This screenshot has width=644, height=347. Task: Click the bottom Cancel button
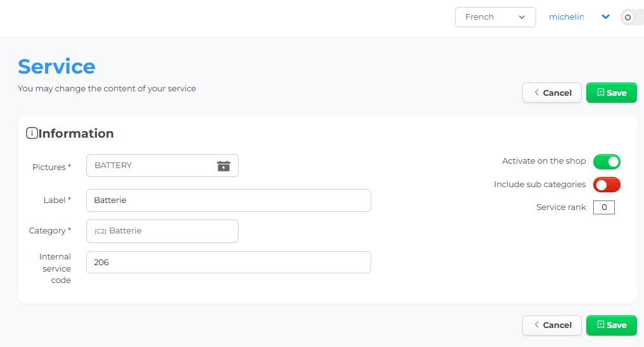pos(552,325)
